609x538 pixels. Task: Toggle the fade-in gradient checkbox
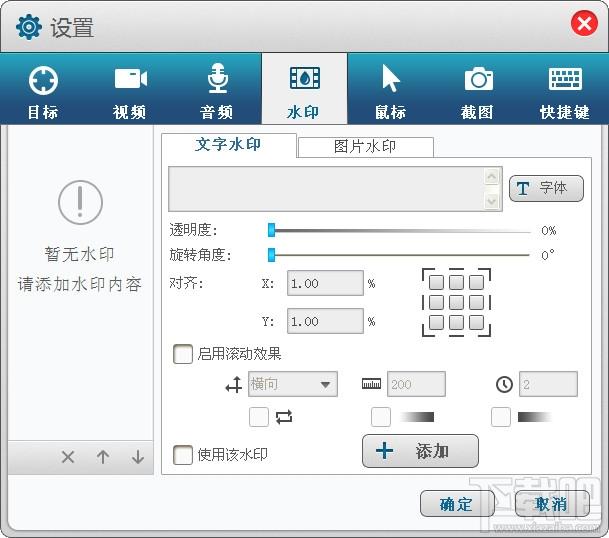(x=381, y=417)
